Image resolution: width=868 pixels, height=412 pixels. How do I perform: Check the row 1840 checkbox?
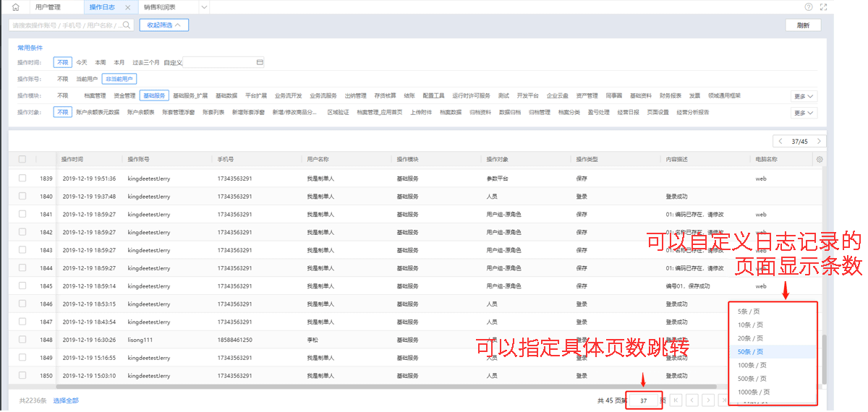point(22,196)
